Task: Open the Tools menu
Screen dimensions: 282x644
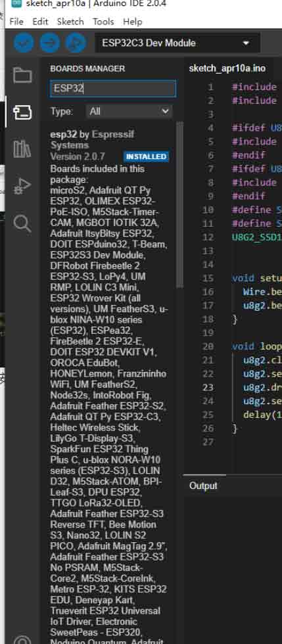Action: pyautogui.click(x=103, y=21)
